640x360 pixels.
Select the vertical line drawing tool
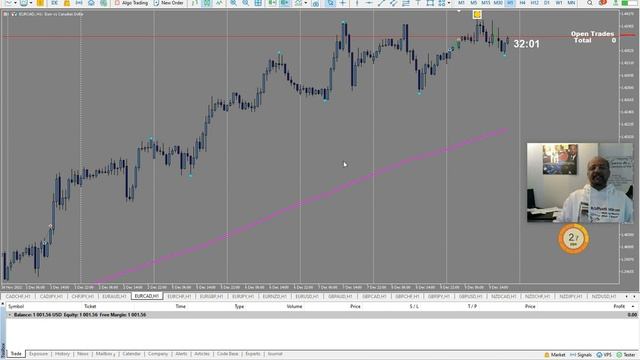(x=357, y=3)
